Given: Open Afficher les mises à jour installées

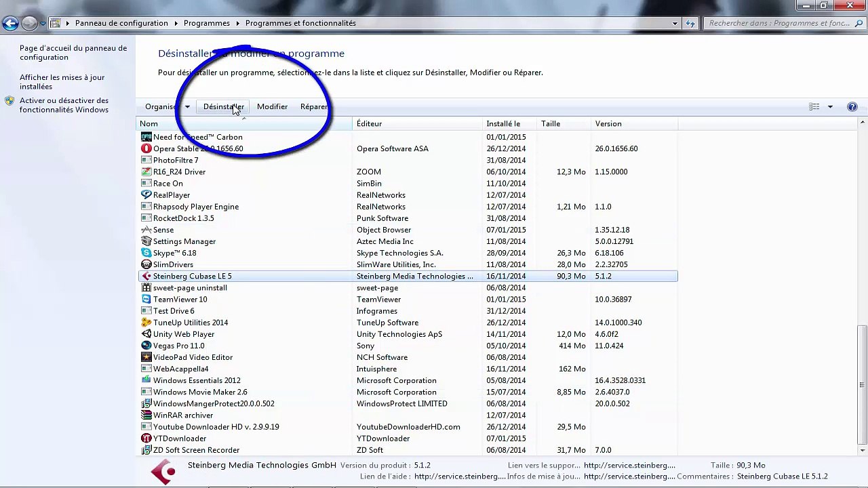Looking at the screenshot, I should (62, 82).
